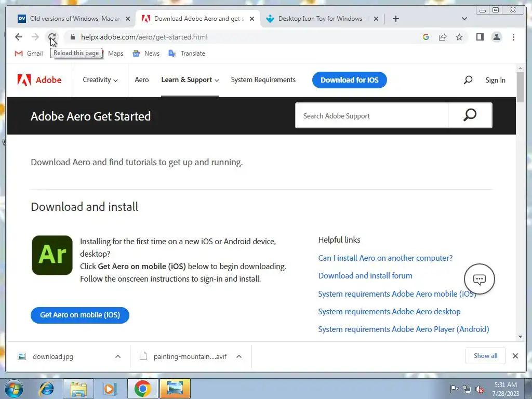Bookmark this tab with the star icon
Screen dimensions: 532x399
459,37
